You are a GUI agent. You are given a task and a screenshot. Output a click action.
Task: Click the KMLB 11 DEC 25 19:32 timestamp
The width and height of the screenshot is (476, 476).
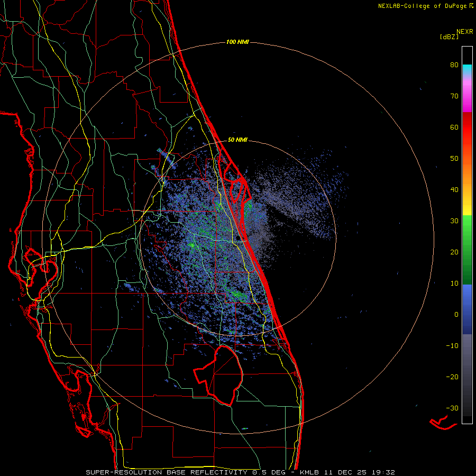(x=347, y=472)
